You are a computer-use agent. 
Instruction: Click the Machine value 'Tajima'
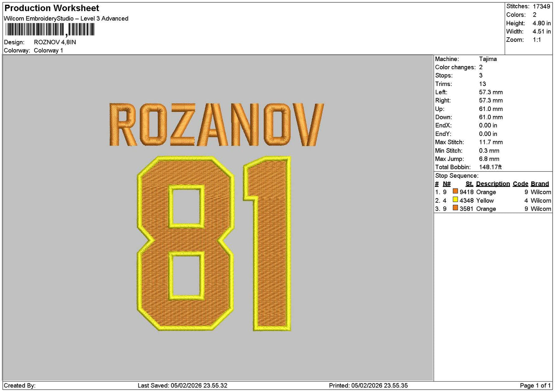(x=488, y=59)
